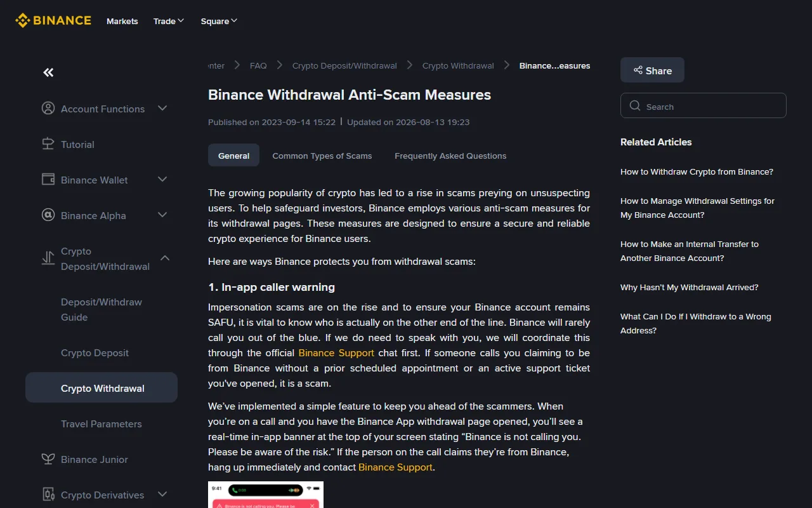Click the Binance logo
The height and width of the screenshot is (508, 812).
[53, 21]
